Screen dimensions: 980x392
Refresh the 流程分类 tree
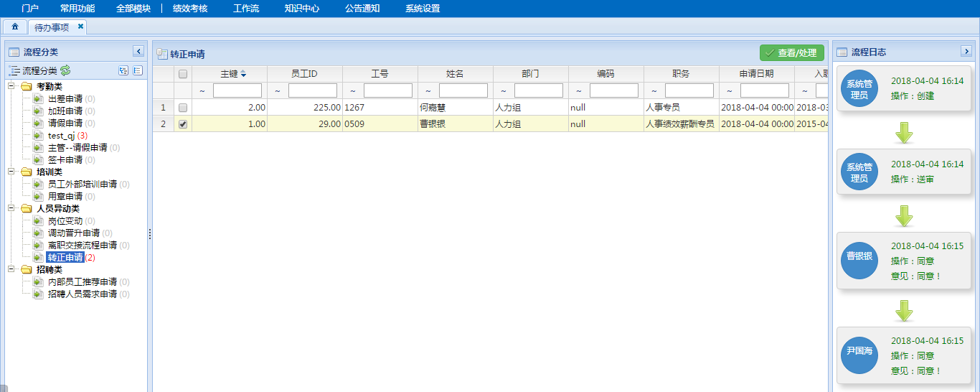tap(65, 70)
